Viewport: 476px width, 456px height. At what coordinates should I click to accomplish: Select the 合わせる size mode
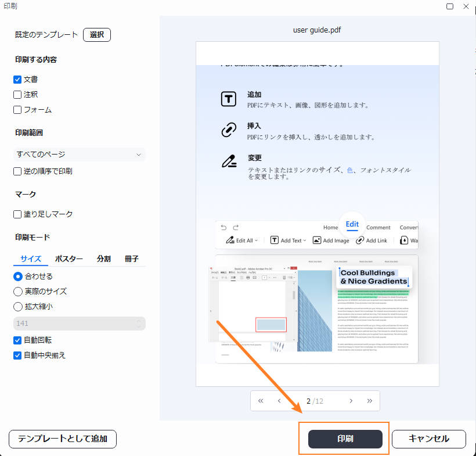click(18, 277)
